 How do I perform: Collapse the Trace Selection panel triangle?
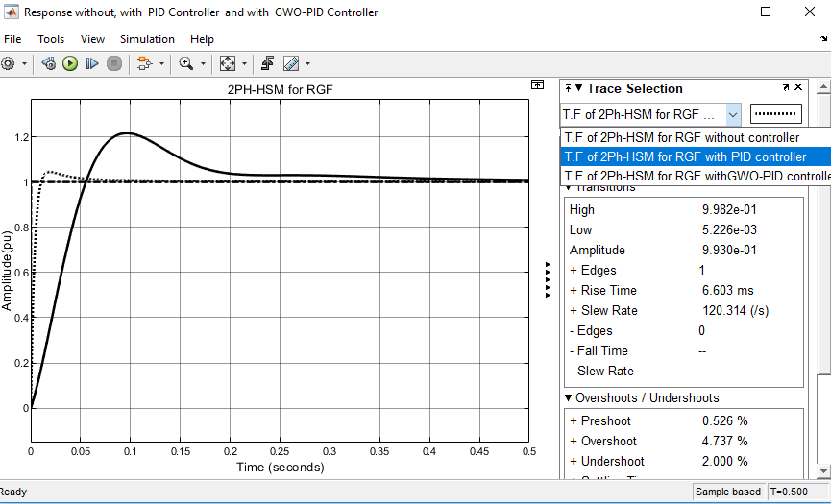coord(578,88)
